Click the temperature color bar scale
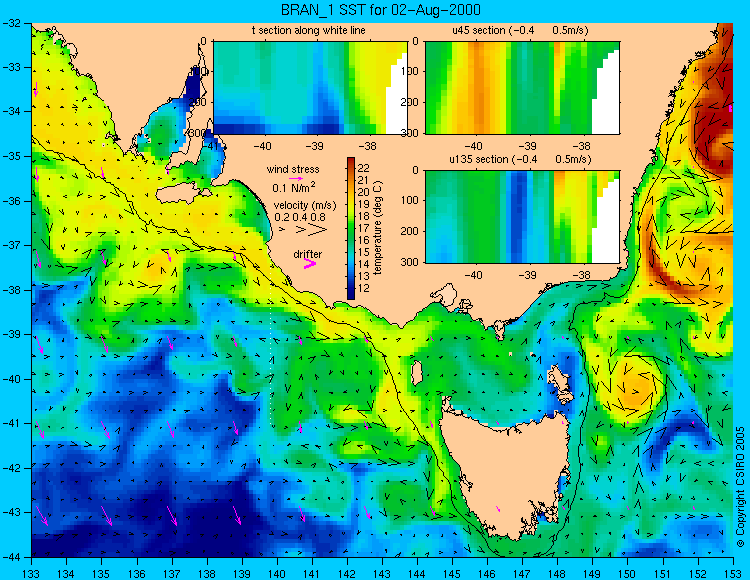Screen dimensions: 750x580 [x=351, y=228]
